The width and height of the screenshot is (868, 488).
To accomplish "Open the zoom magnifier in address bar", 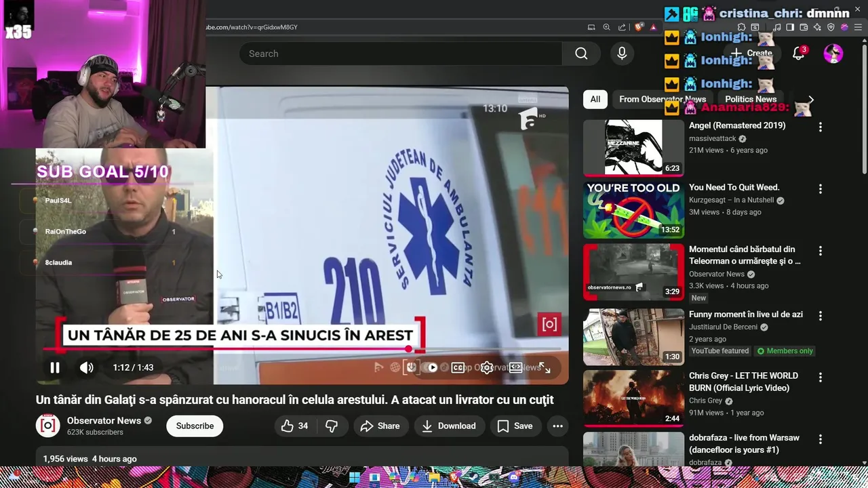I will (x=606, y=27).
